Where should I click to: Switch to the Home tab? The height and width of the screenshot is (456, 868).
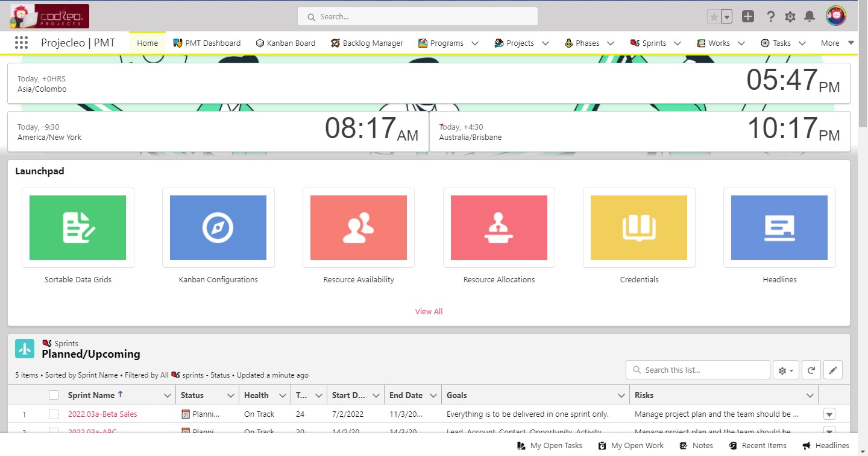[x=146, y=43]
